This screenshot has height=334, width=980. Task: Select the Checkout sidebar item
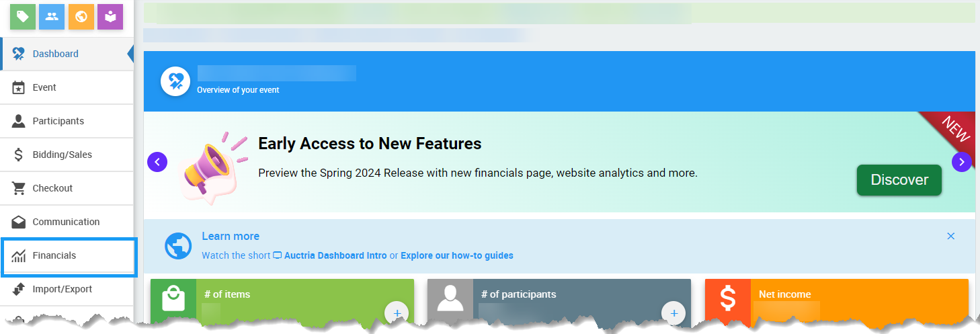point(52,188)
